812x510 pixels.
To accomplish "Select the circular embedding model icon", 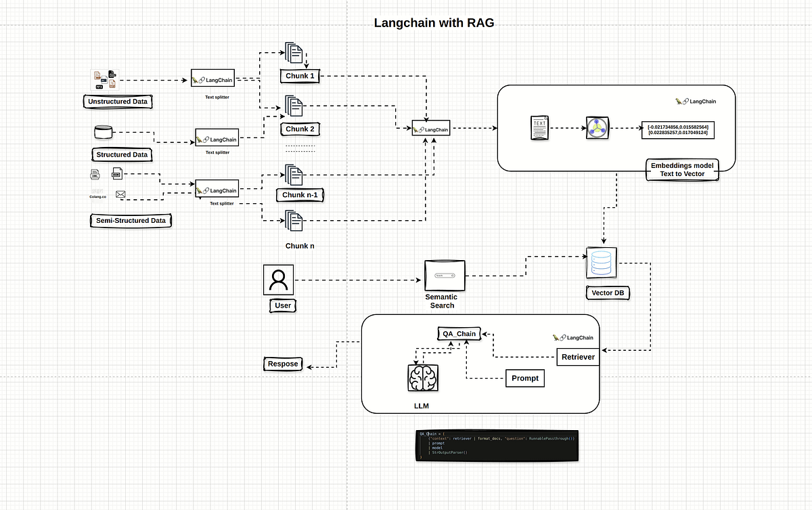I will coord(597,128).
